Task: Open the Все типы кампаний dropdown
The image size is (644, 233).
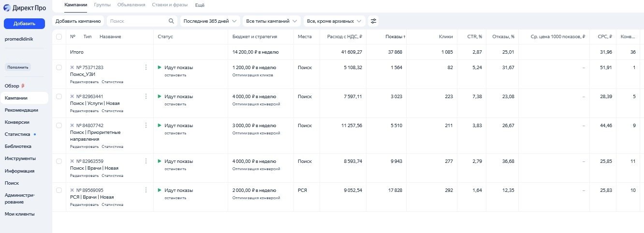Action: click(x=271, y=21)
